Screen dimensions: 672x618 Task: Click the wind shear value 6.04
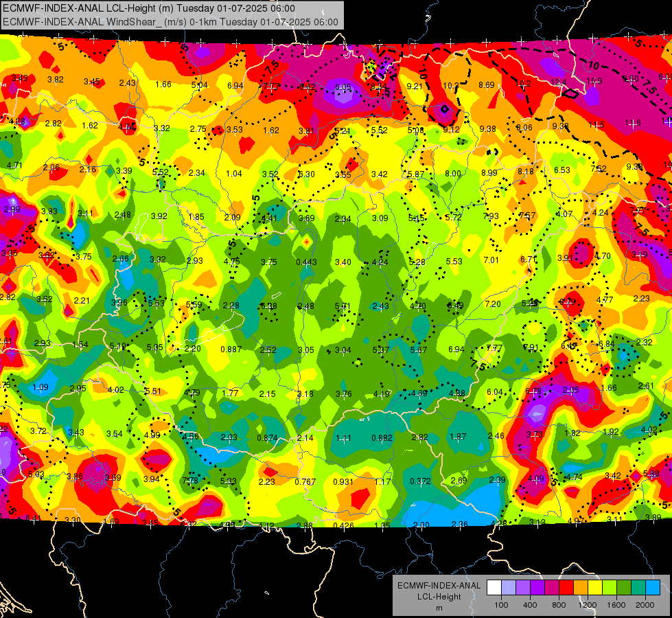(x=495, y=392)
